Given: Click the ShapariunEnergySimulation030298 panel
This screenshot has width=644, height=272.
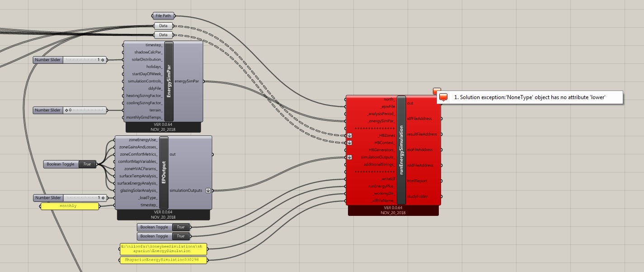Looking at the screenshot, I should [163, 260].
